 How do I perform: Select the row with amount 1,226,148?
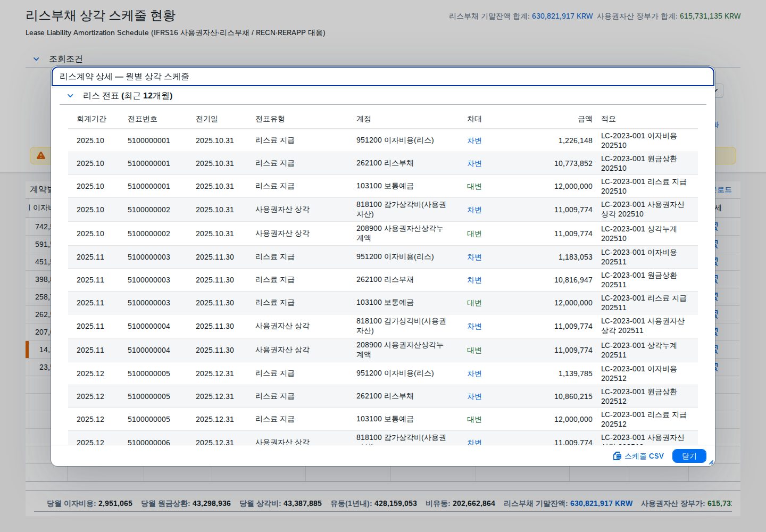pos(383,140)
